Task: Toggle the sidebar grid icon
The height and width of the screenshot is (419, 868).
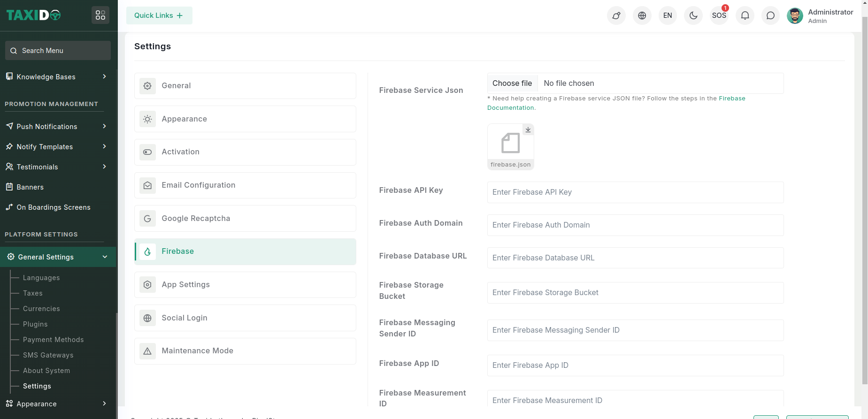Action: click(100, 15)
